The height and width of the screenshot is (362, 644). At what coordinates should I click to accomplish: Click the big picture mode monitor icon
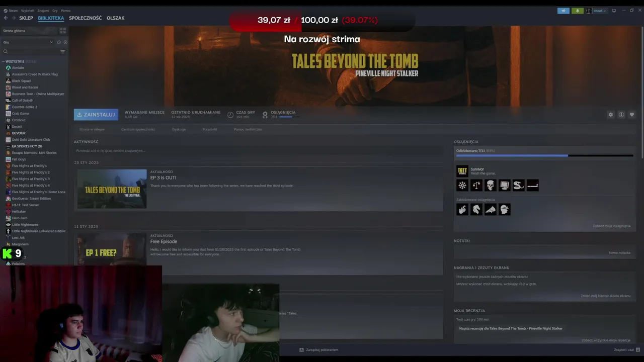tap(614, 11)
